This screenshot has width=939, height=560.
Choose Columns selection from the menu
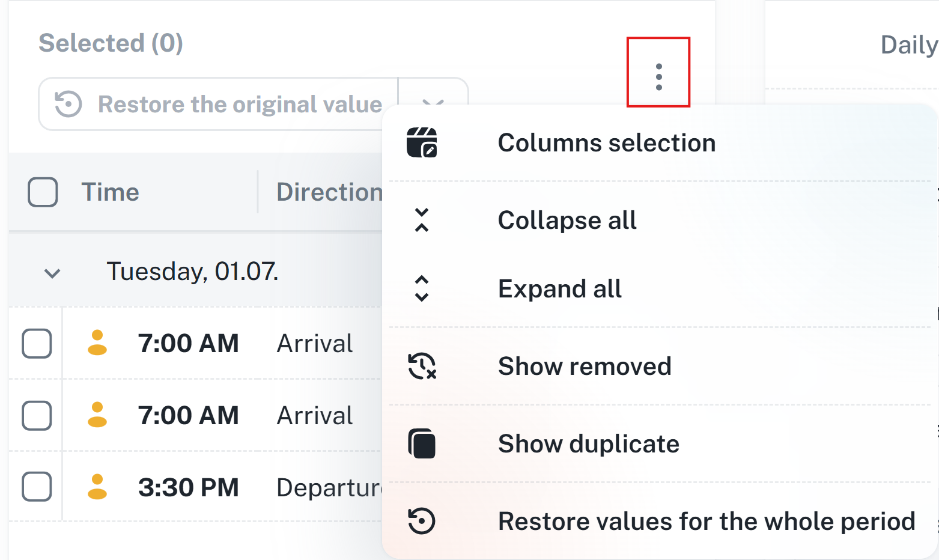pos(606,143)
